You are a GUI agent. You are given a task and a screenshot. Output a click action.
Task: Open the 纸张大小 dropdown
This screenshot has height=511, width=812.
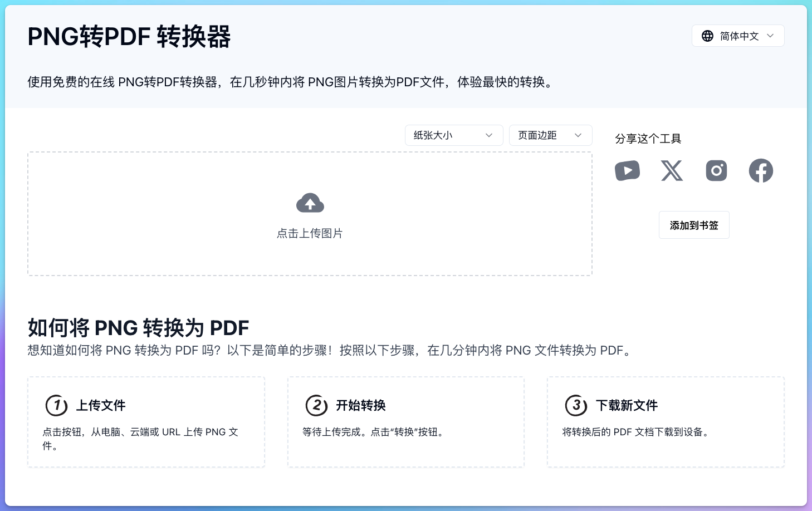point(453,135)
